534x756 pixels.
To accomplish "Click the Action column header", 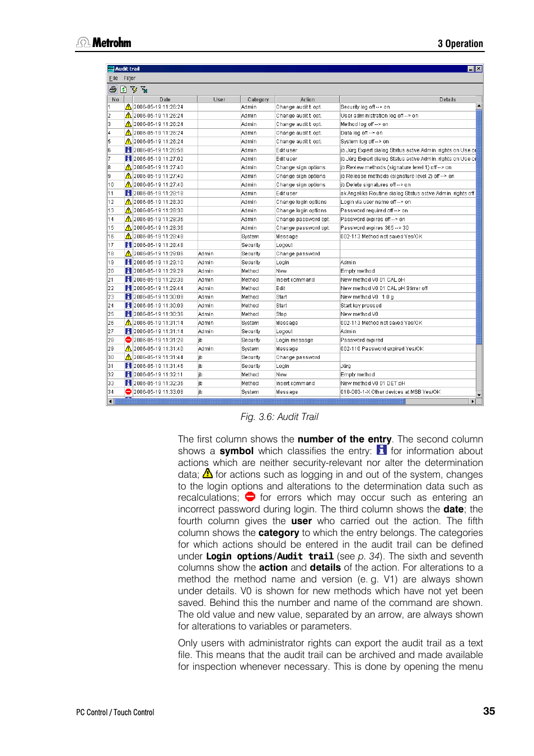I will (x=307, y=100).
